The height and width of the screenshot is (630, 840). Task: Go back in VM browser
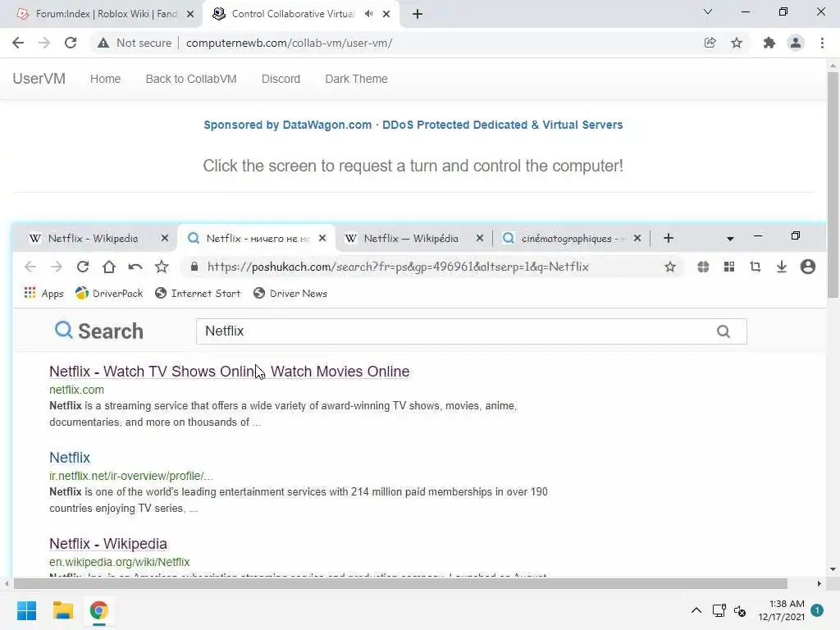point(30,267)
